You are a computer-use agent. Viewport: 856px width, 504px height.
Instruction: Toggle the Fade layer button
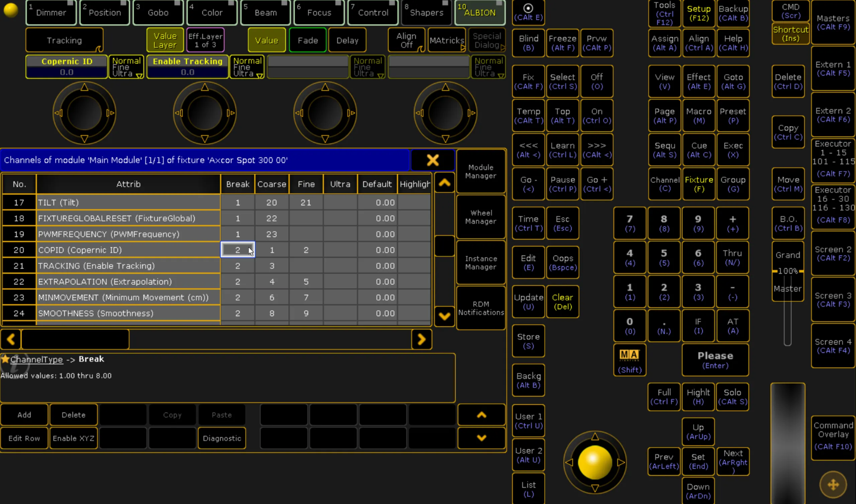[x=308, y=40]
